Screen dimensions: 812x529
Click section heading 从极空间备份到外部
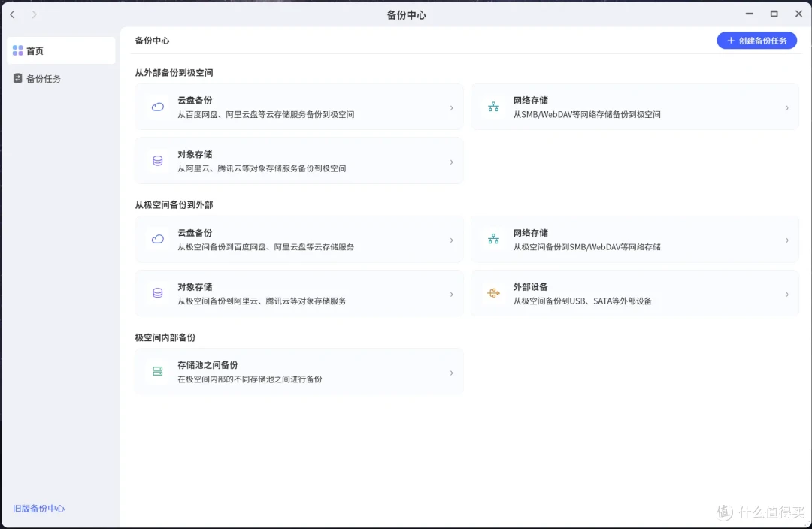[x=174, y=205]
